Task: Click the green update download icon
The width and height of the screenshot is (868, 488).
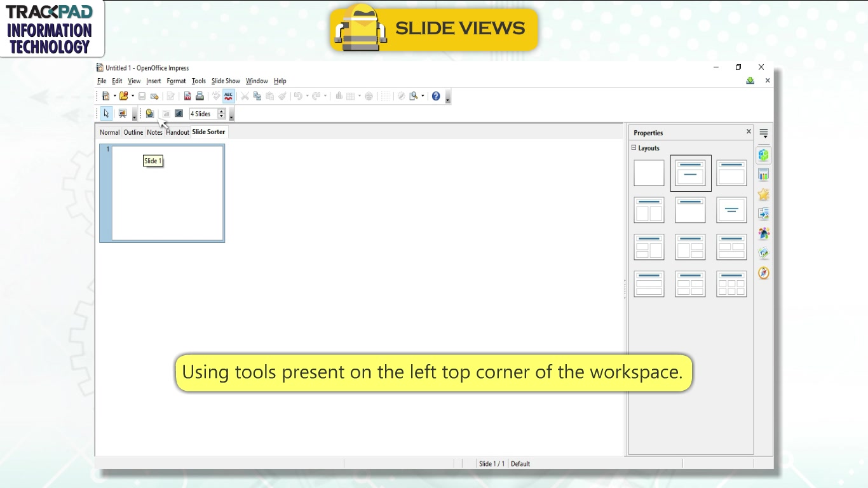Action: [750, 81]
